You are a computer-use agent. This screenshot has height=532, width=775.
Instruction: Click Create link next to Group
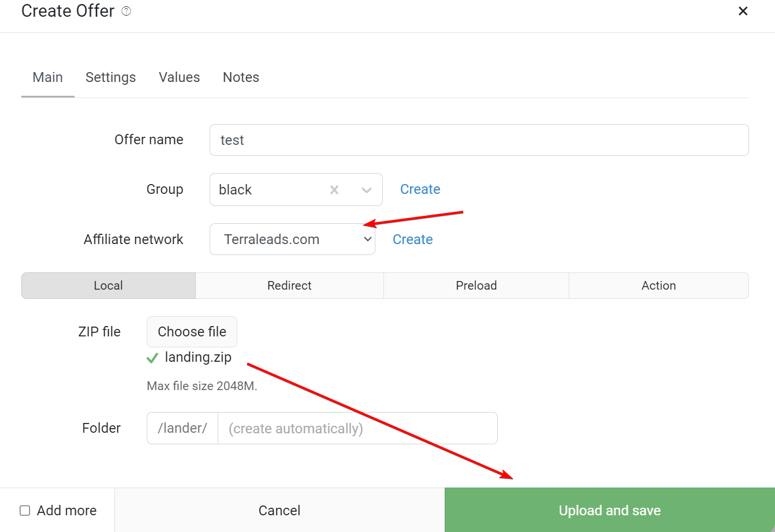point(420,189)
